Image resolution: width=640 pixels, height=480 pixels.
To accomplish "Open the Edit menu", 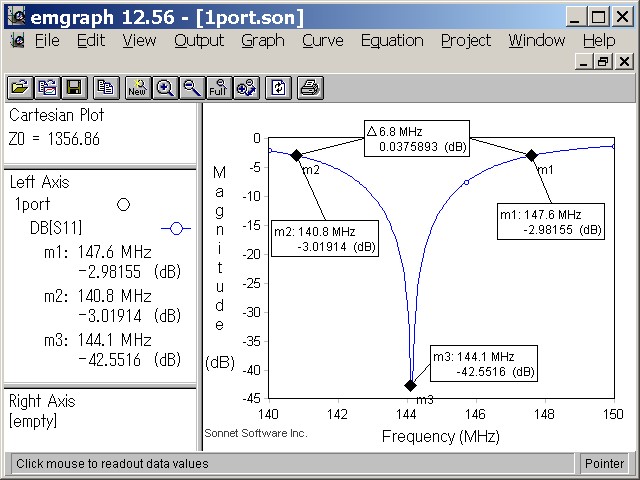I will click(91, 40).
